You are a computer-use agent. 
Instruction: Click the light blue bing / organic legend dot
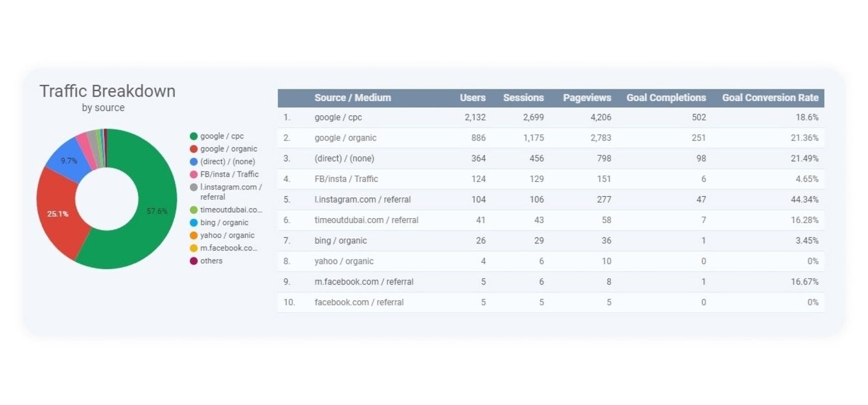pyautogui.click(x=193, y=223)
